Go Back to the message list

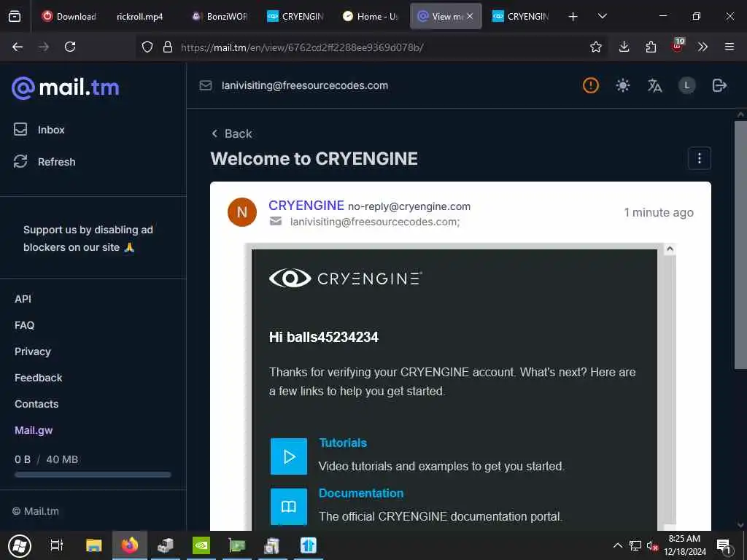(231, 134)
